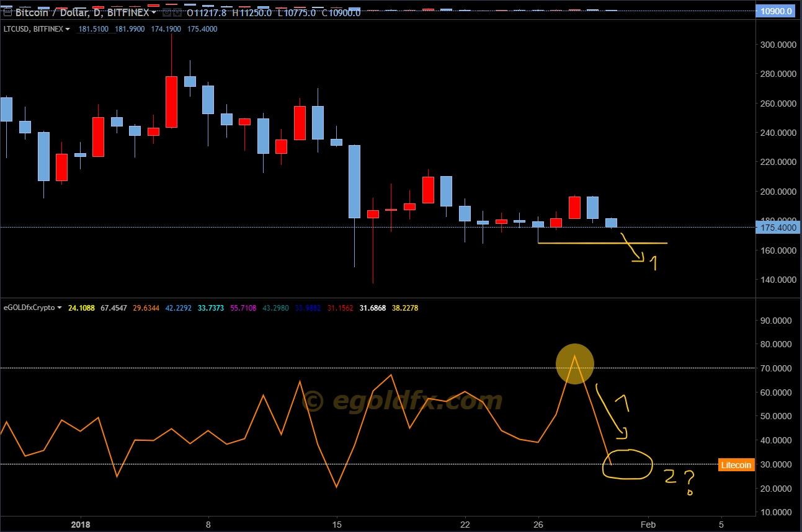Click the low value L10775.0
The height and width of the screenshot is (532, 802).
[296, 12]
